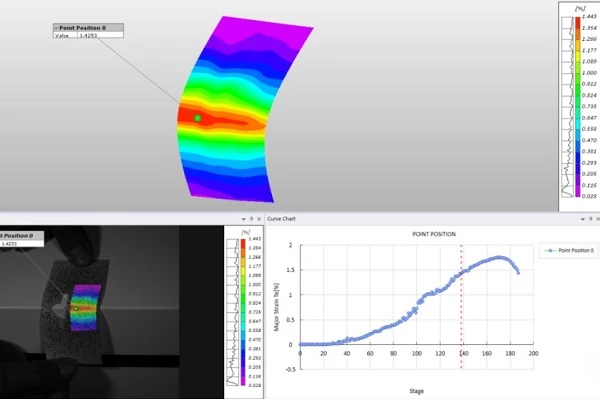Pick the red 1.443 swatch in main legend

point(577,22)
